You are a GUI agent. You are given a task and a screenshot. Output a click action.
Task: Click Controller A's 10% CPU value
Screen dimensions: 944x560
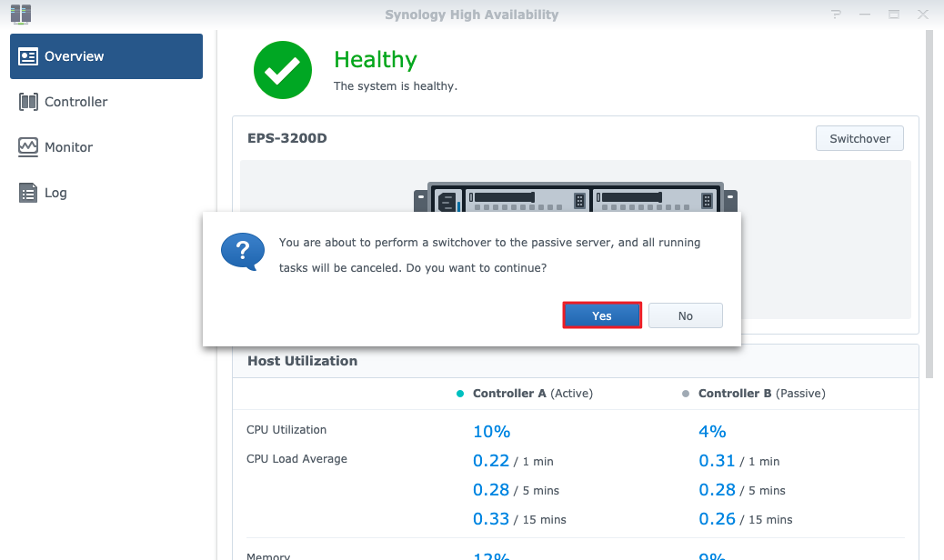click(x=491, y=431)
